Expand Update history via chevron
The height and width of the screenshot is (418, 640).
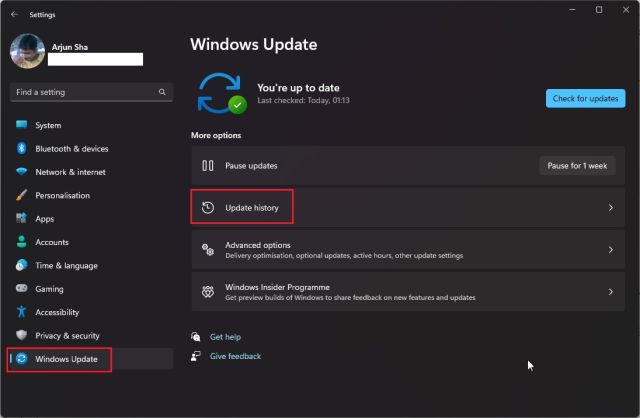click(611, 208)
